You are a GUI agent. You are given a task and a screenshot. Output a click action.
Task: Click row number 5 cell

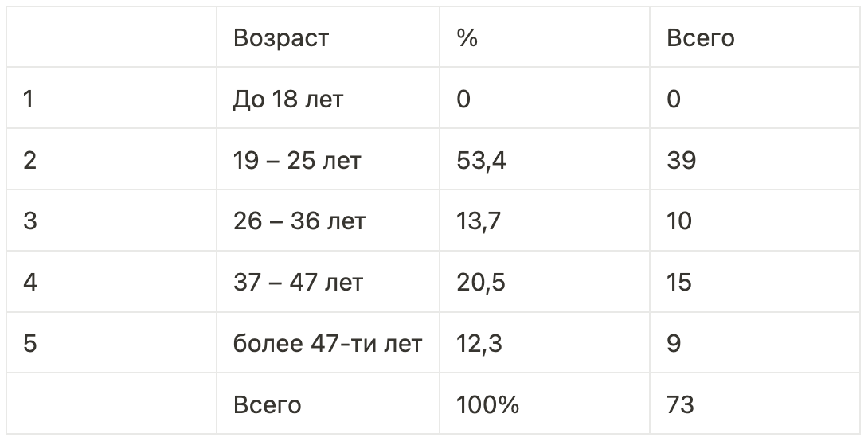click(30, 343)
